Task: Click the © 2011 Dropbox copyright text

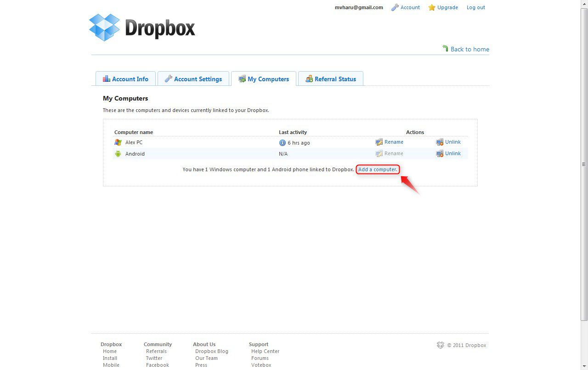Action: pos(467,345)
